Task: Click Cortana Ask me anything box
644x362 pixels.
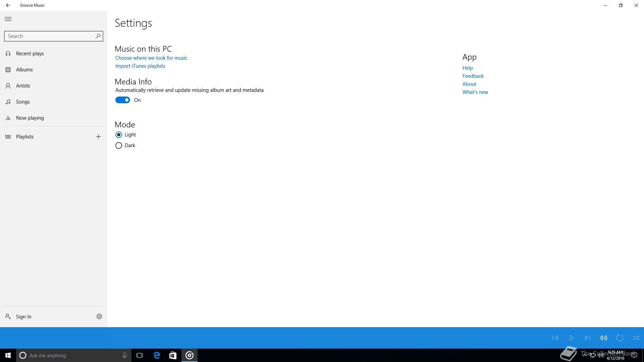Action: pyautogui.click(x=74, y=355)
